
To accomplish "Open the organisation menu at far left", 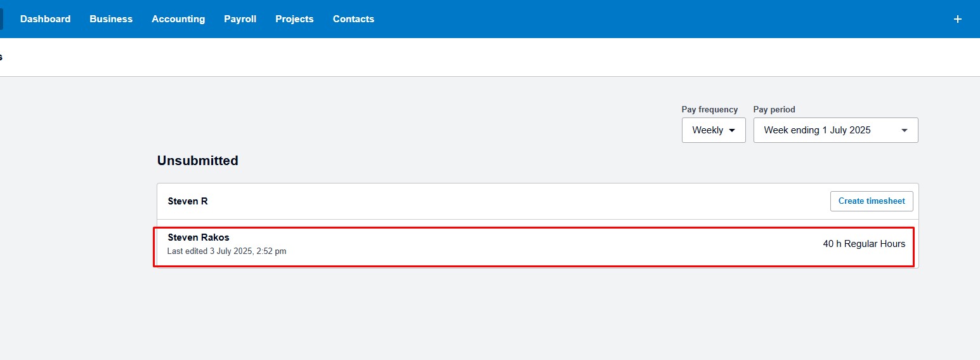I will click(1, 19).
